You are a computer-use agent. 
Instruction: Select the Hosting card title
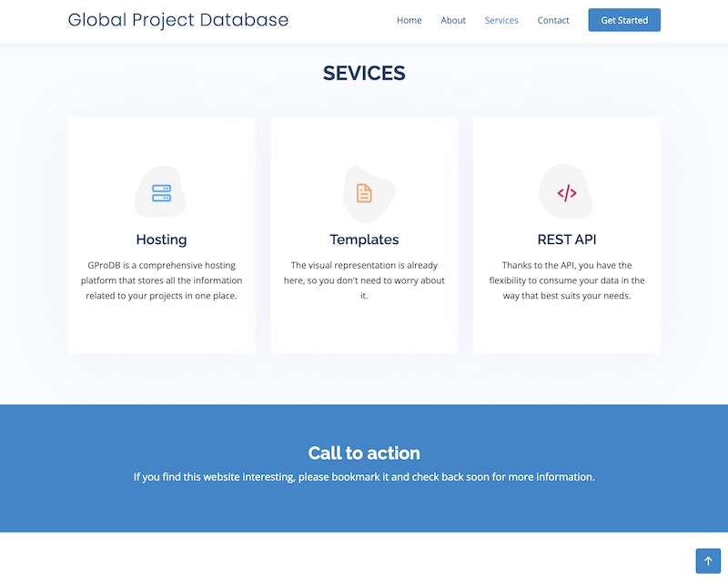[x=161, y=239]
